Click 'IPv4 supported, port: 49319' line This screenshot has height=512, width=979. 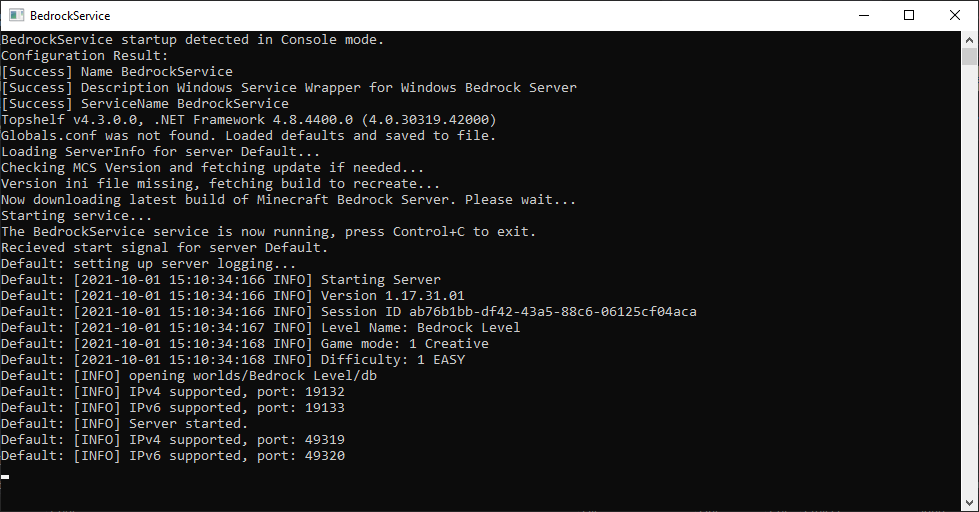173,440
